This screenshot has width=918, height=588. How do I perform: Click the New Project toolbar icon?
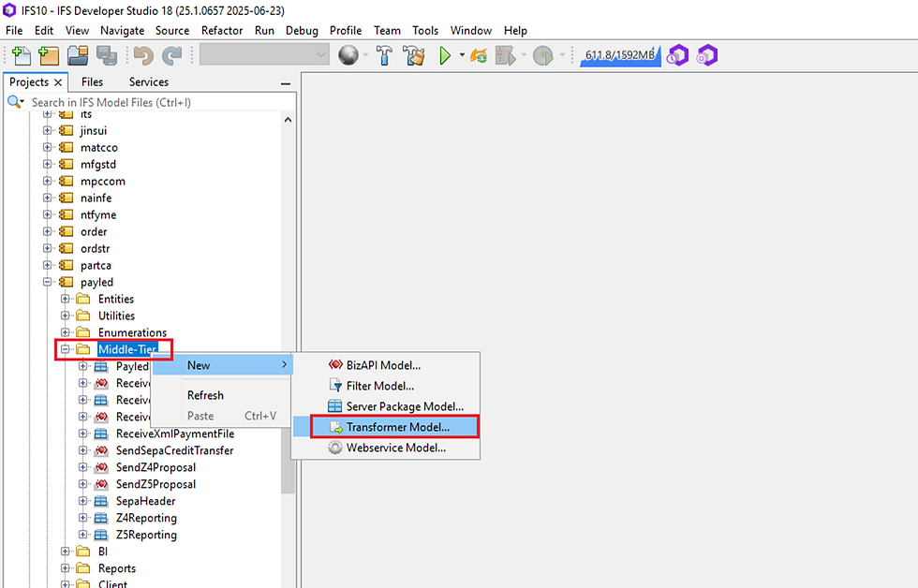(49, 55)
